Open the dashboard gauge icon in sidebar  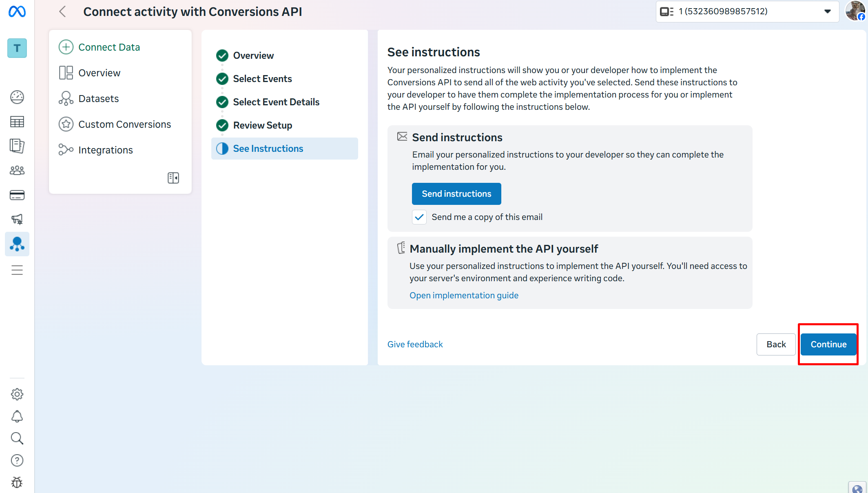pos(17,97)
